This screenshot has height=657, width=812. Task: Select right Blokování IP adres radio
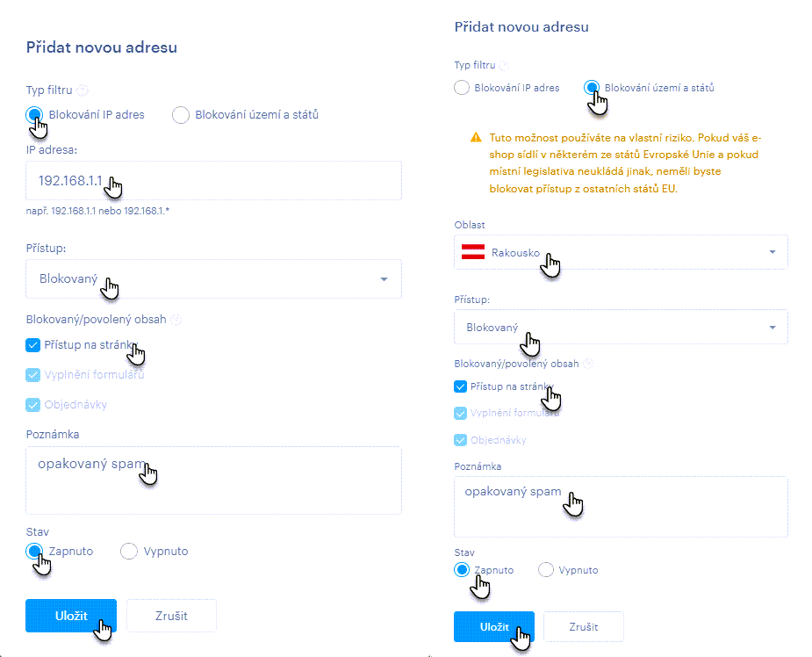(462, 88)
